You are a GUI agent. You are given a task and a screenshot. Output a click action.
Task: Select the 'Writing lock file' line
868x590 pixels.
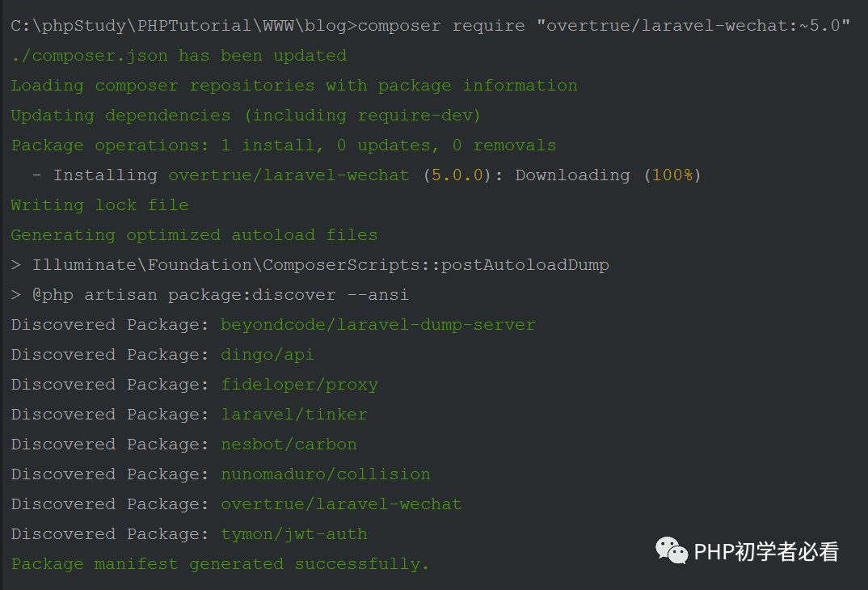99,205
